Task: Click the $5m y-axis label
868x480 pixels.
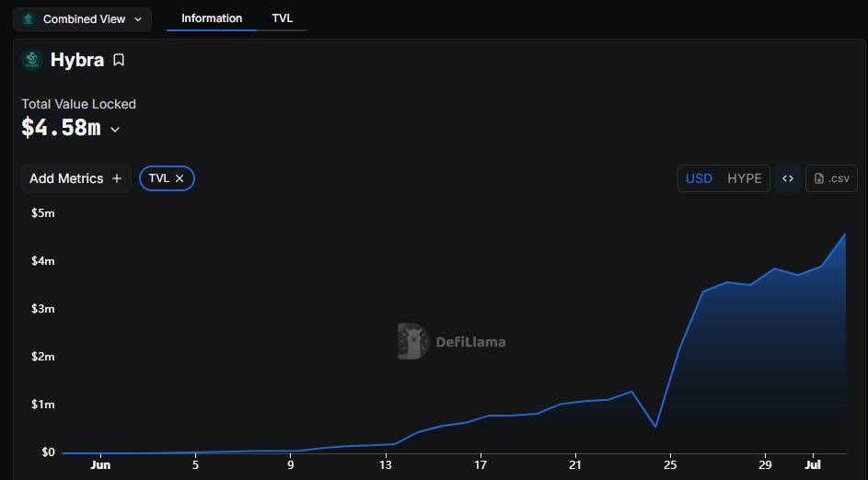Action: tap(43, 213)
